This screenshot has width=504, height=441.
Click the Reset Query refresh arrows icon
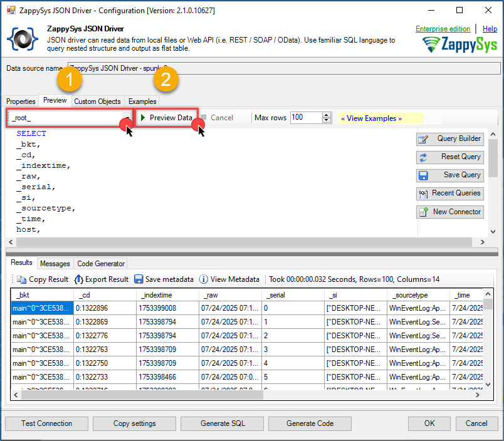pyautogui.click(x=423, y=157)
